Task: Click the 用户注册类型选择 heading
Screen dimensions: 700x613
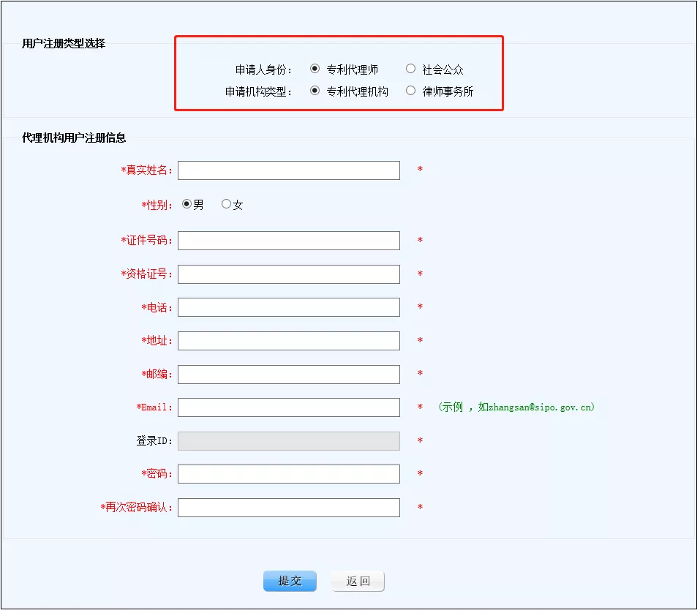Action: 64,43
